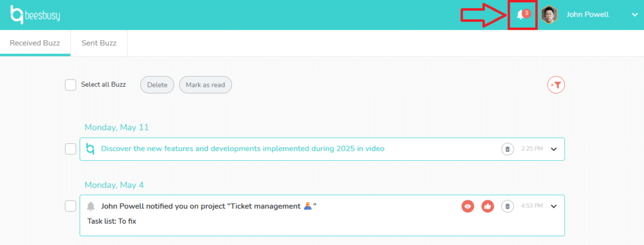Open the notification bell with 3 badge

(x=523, y=15)
